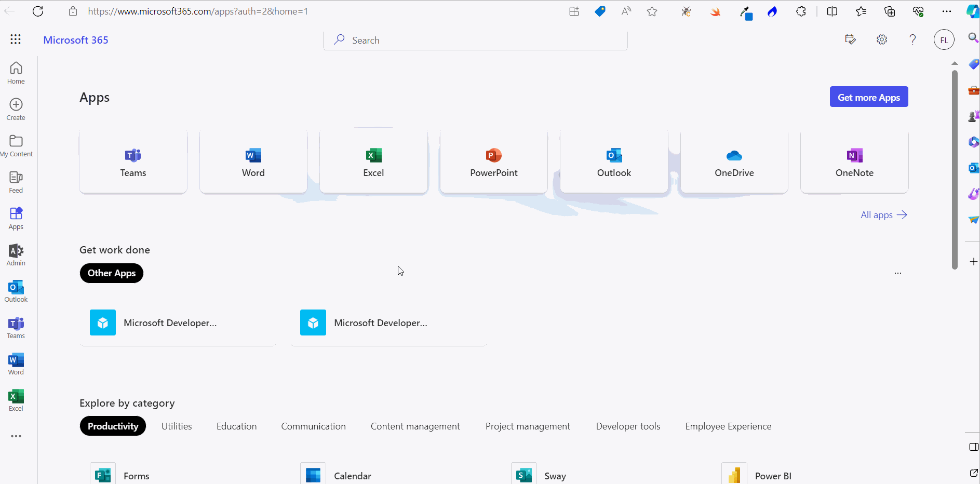Select the Utilities category filter
This screenshot has height=484, width=980.
click(x=177, y=426)
